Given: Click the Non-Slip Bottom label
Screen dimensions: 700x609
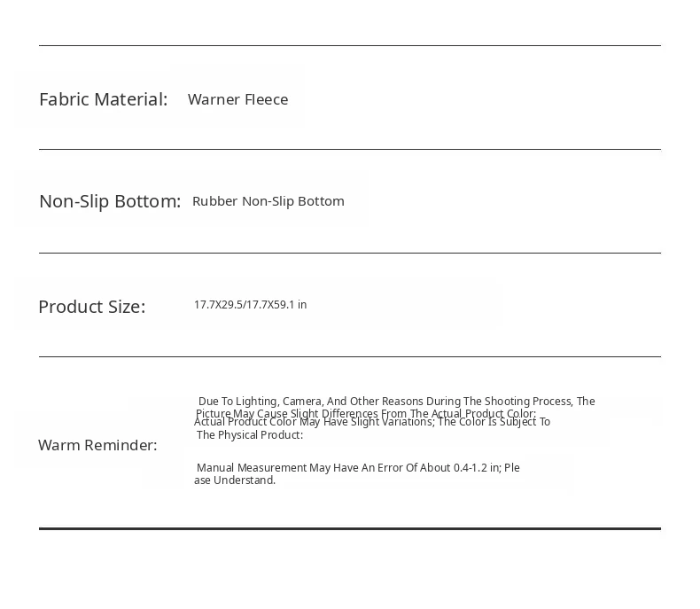Looking at the screenshot, I should (110, 201).
